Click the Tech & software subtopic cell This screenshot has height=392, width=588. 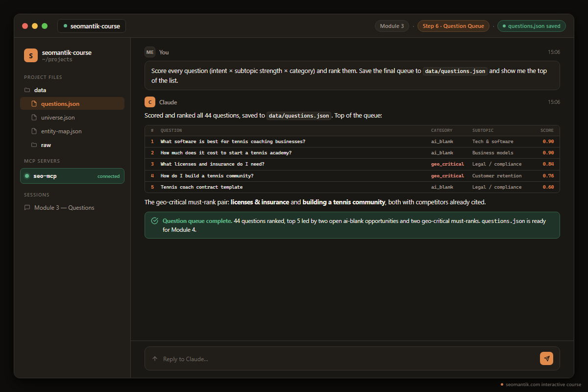click(493, 142)
